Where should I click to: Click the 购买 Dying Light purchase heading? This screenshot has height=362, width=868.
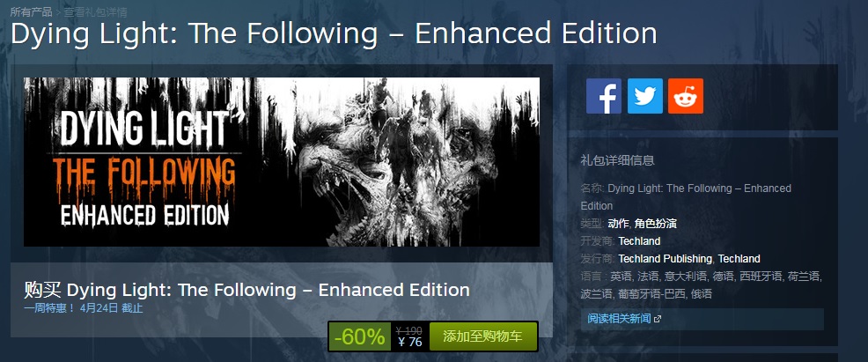(x=246, y=290)
